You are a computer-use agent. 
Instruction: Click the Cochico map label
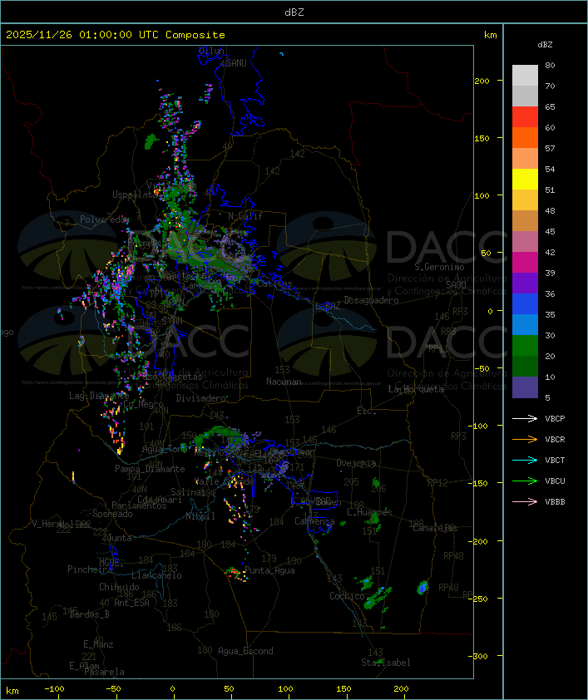(x=347, y=596)
